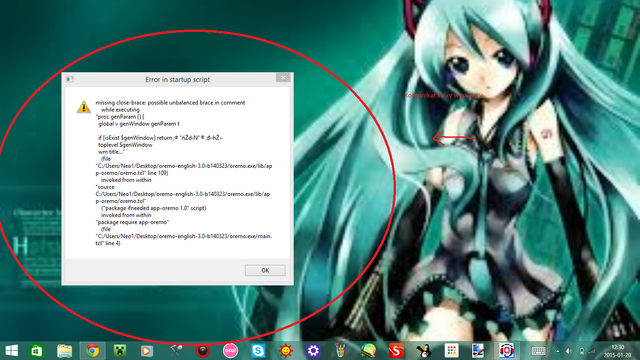
Task: Open Skype from the taskbar
Action: click(258, 351)
